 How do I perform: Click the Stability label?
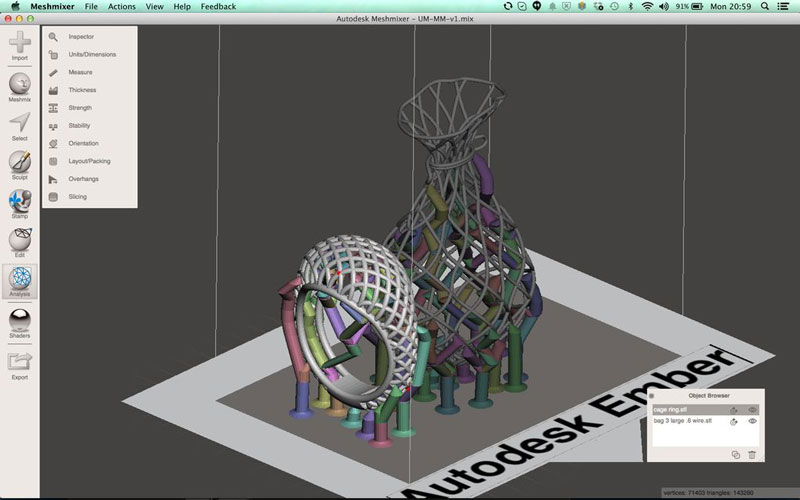(x=79, y=126)
